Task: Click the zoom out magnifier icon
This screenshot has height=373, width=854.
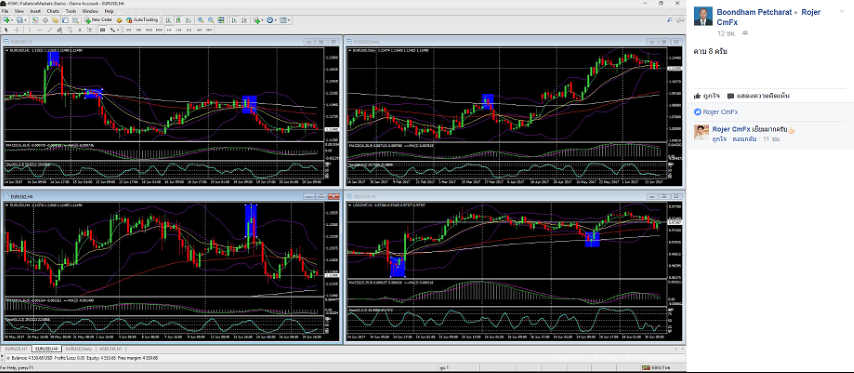Action: (211, 20)
